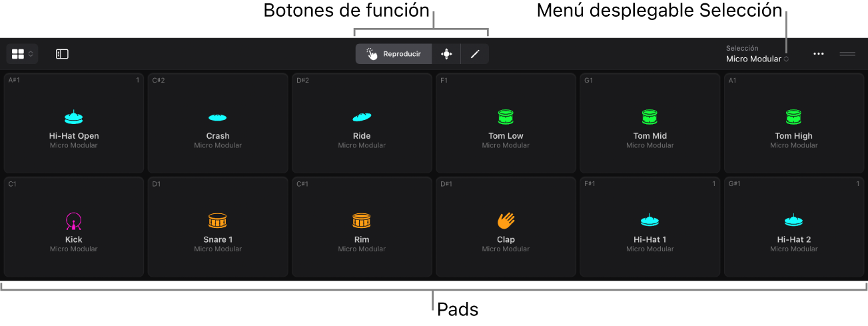
Task: Click the G1 note label
Action: tap(588, 80)
